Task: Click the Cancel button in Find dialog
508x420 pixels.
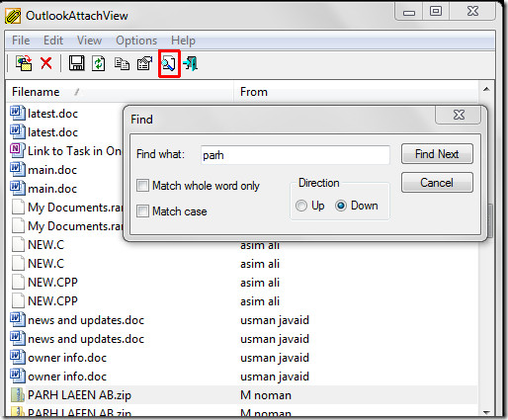Action: (437, 183)
